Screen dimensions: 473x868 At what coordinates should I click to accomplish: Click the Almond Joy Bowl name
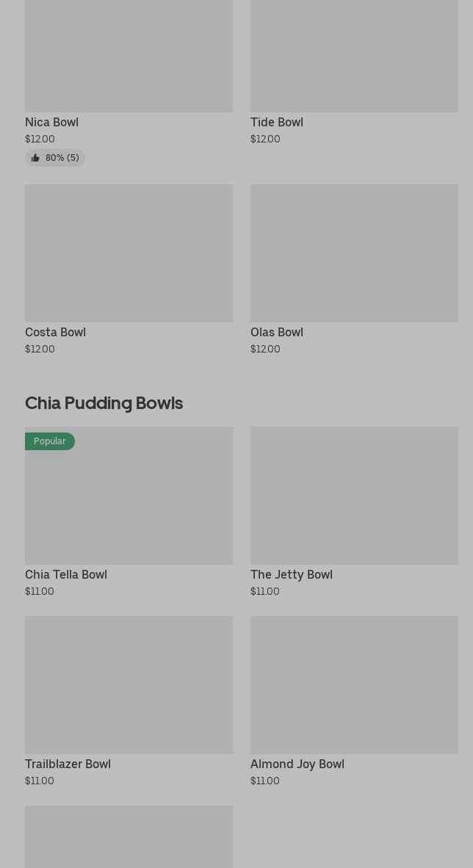click(x=297, y=764)
